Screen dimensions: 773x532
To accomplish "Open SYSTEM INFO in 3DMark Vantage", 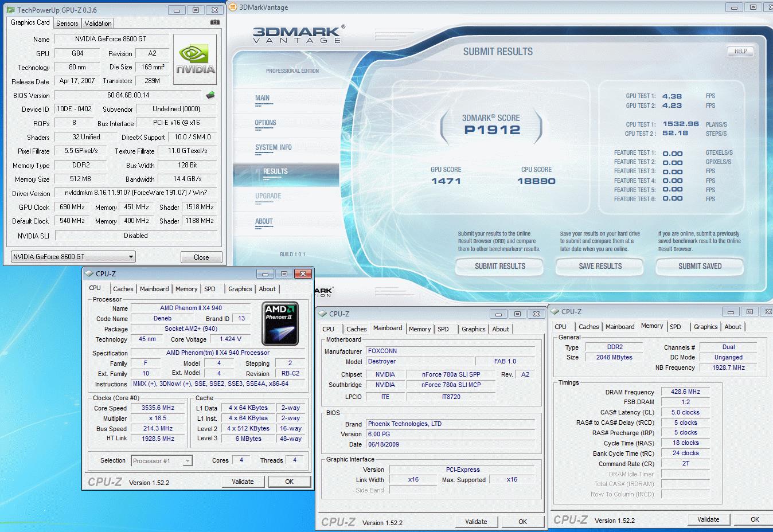I will pyautogui.click(x=274, y=147).
